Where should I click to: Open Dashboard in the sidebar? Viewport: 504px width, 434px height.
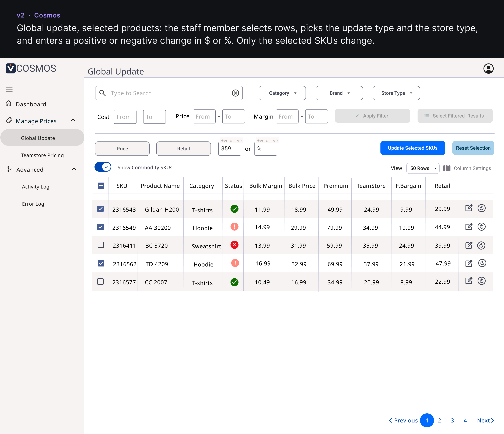31,104
